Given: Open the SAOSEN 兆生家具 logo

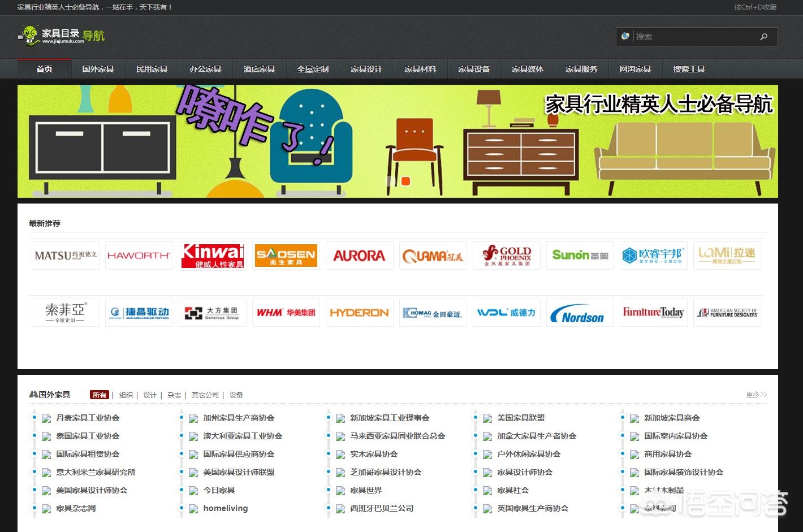Looking at the screenshot, I should point(286,256).
